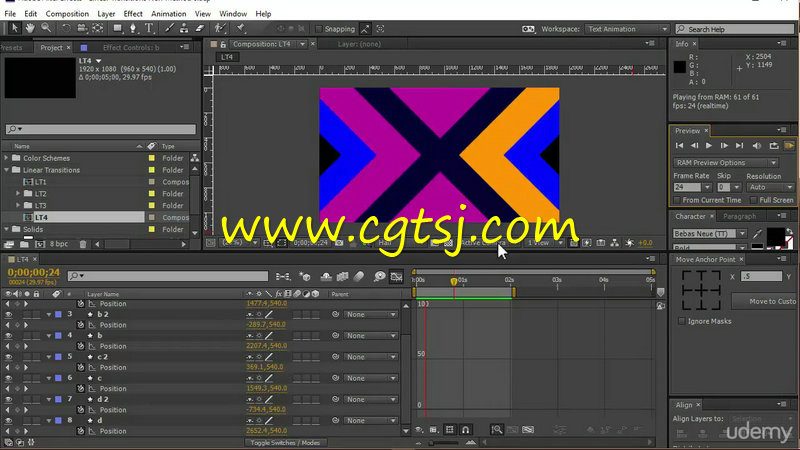Click Toggle Switches / Modes button
This screenshot has height=450, width=800.
point(285,443)
